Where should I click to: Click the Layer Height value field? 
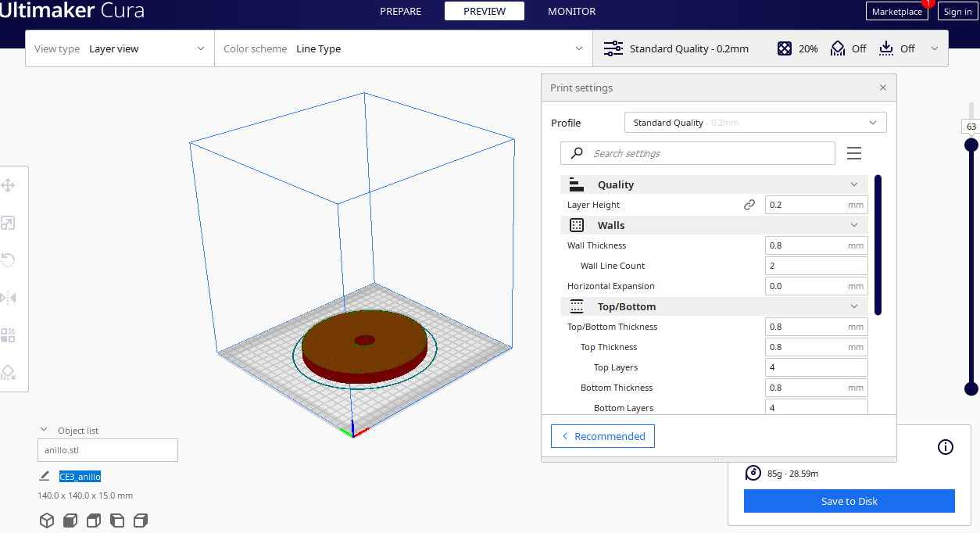[x=816, y=205]
